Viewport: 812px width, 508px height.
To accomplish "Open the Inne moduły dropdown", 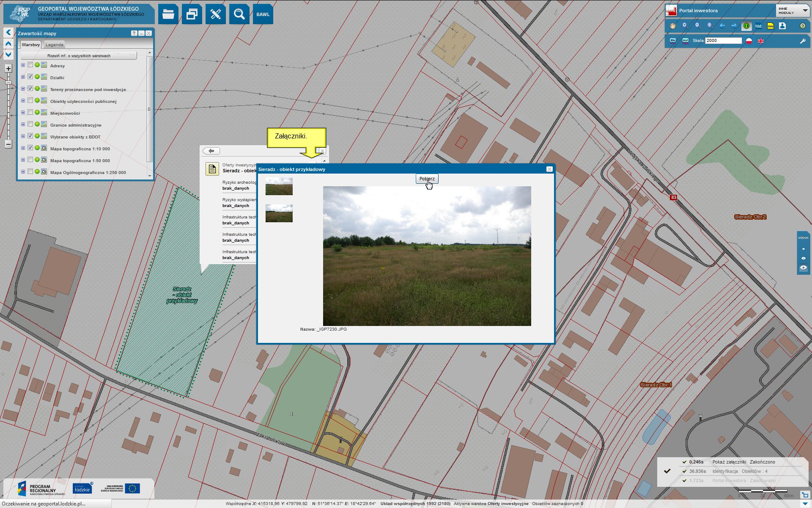I will [793, 11].
